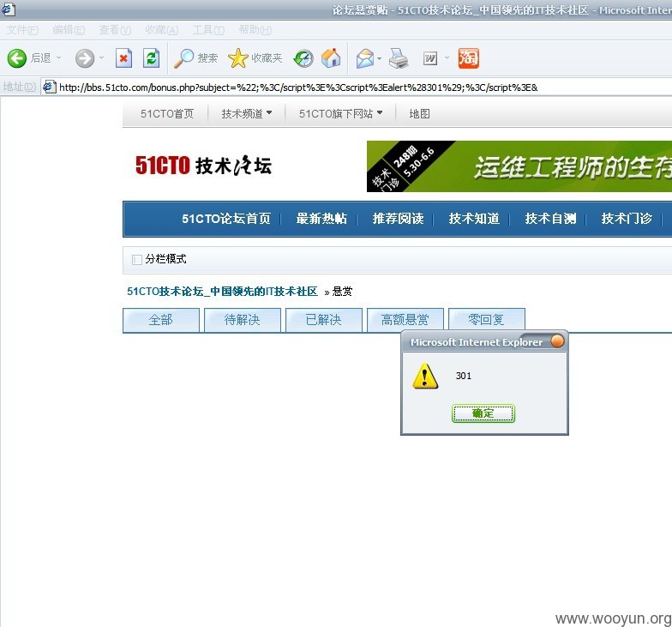Screen dimensions: 672x627
Task: Click the Edit with Word icon
Action: tap(430, 58)
